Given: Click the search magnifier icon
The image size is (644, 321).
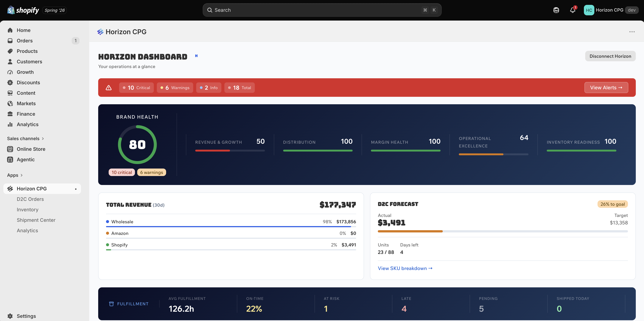Looking at the screenshot, I should pyautogui.click(x=209, y=10).
